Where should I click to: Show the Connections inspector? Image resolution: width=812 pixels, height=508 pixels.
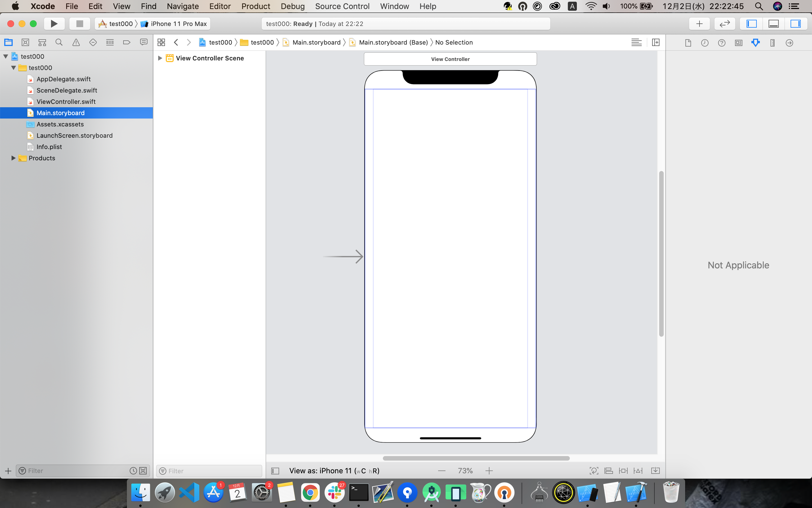coord(789,43)
